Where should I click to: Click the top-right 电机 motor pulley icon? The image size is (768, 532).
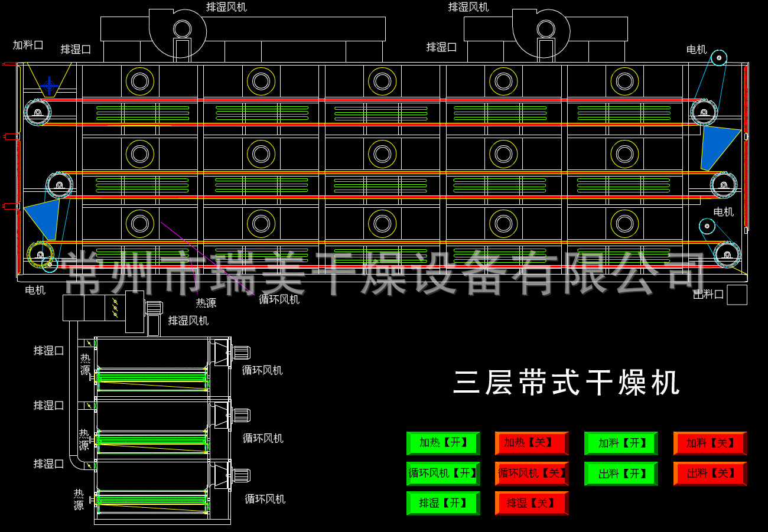point(718,58)
